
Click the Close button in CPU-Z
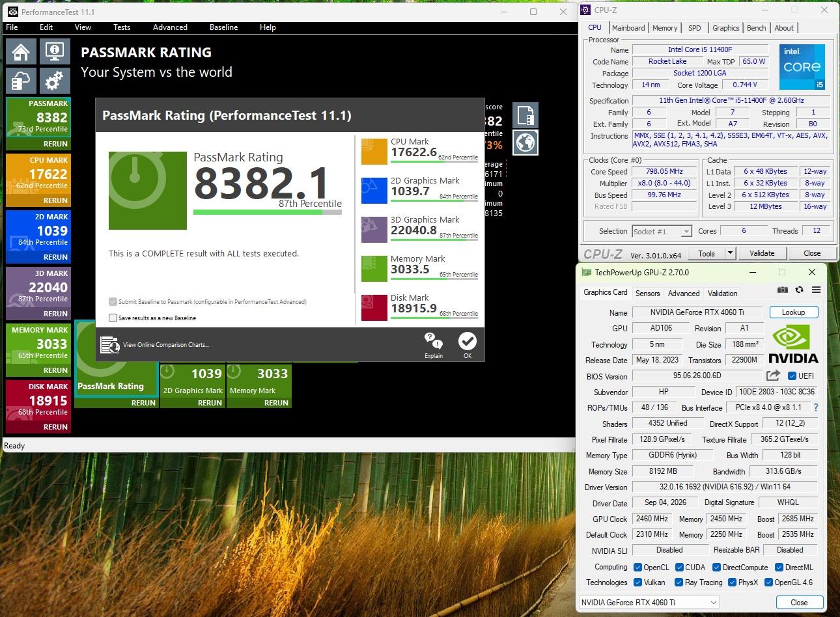[x=812, y=253]
